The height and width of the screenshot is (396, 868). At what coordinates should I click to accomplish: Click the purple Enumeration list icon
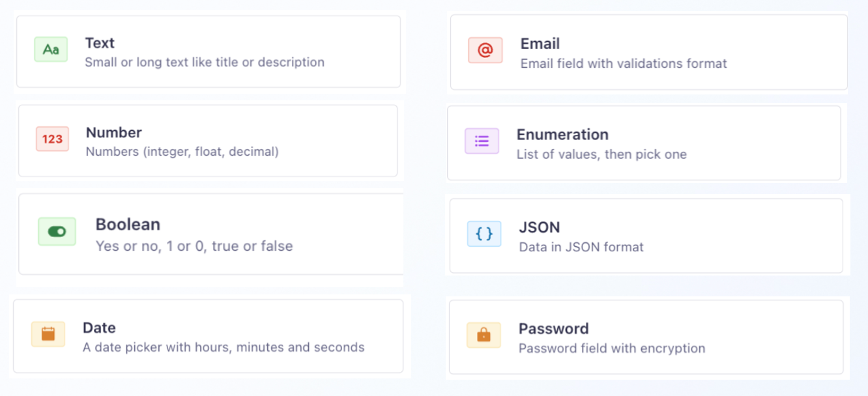click(482, 141)
